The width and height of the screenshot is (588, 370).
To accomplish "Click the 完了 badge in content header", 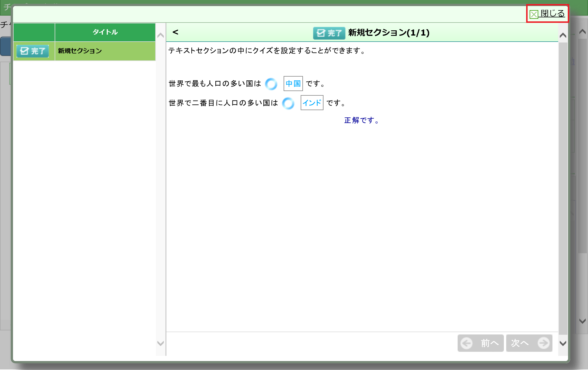I will click(x=329, y=33).
